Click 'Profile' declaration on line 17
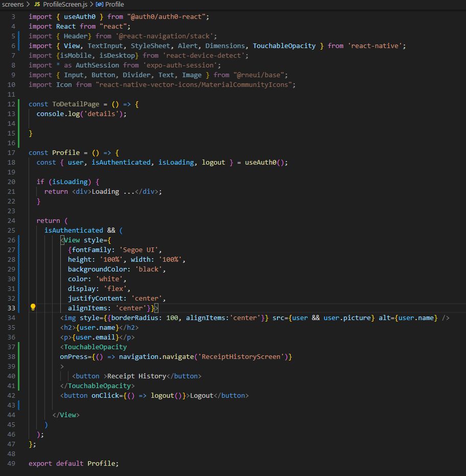466x476 pixels. coord(66,153)
